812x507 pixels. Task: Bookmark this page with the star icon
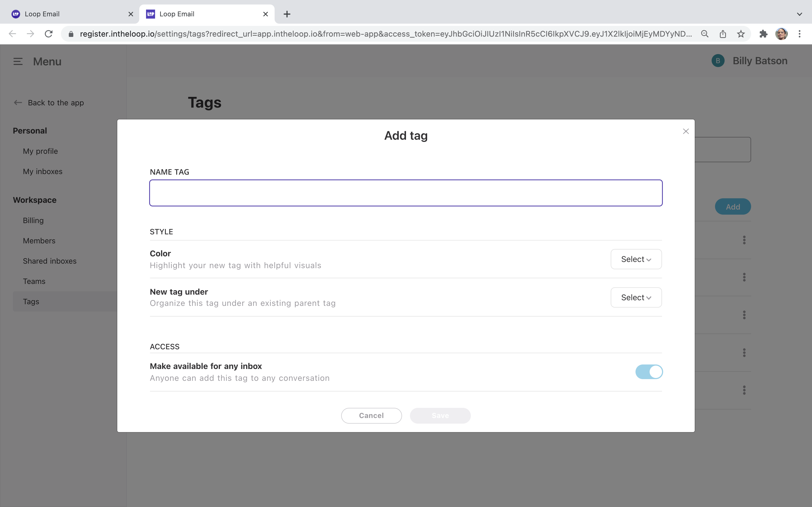coord(741,34)
